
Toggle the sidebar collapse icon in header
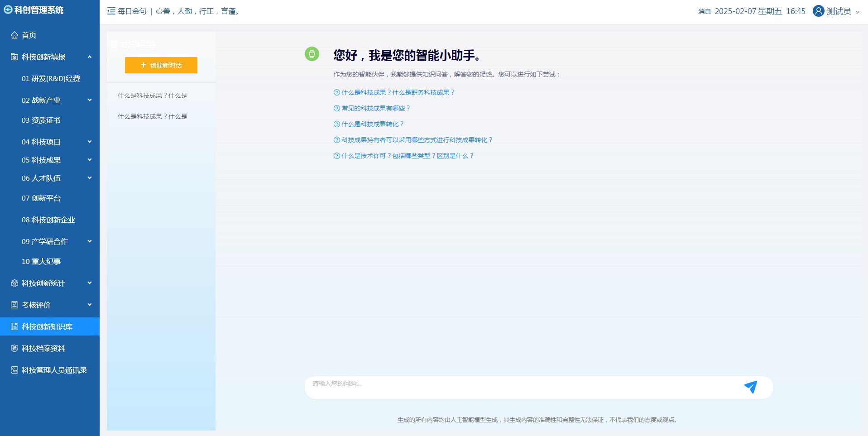pyautogui.click(x=111, y=11)
